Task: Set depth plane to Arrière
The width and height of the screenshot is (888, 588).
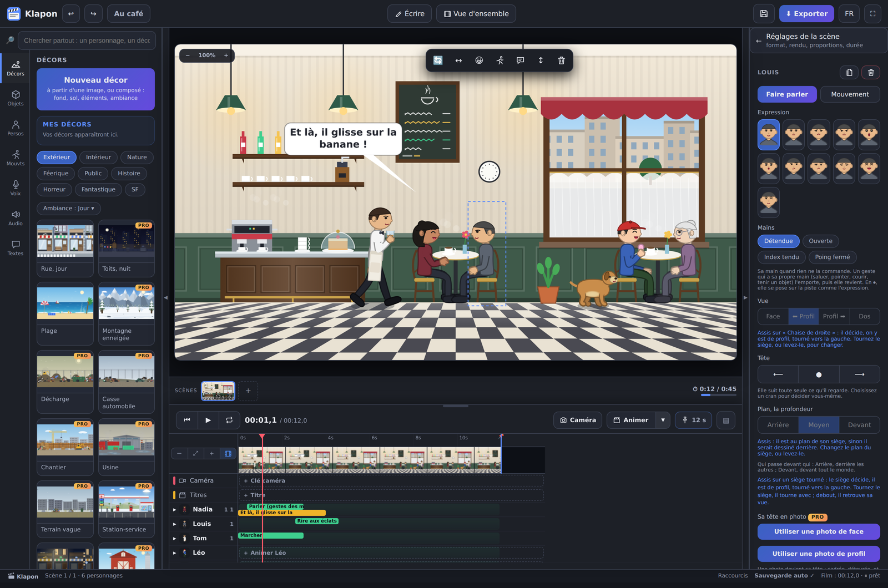Action: point(778,425)
